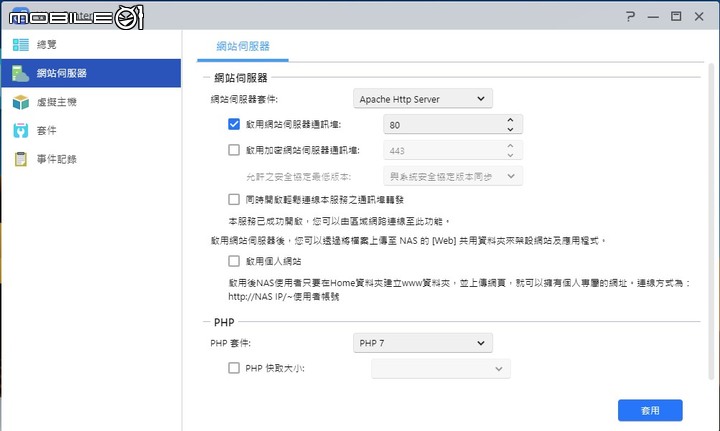This screenshot has width=720, height=431.
Task: Click the 總覽 overview icon in sidebar
Action: [x=21, y=45]
